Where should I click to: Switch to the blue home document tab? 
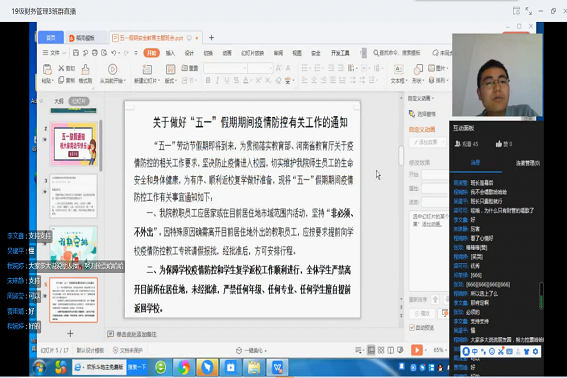(51, 38)
